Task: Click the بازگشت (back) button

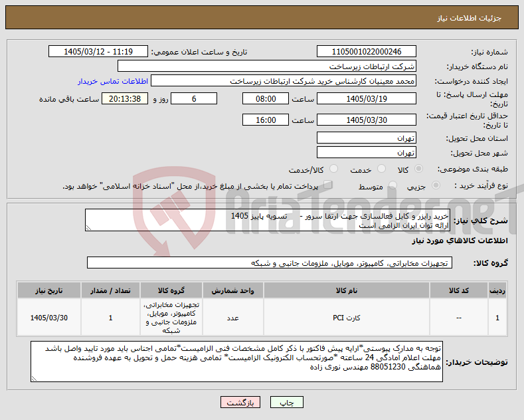Action: (240, 402)
